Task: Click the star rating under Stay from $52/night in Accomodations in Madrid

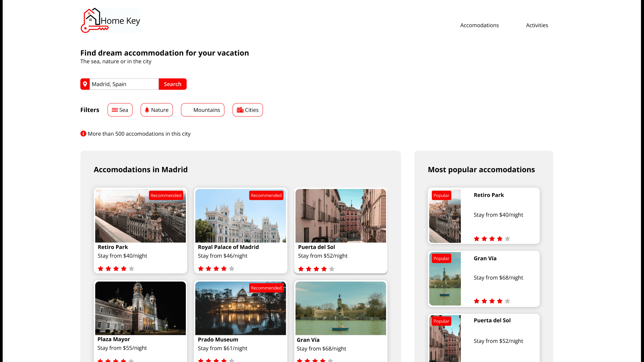Action: click(x=316, y=269)
